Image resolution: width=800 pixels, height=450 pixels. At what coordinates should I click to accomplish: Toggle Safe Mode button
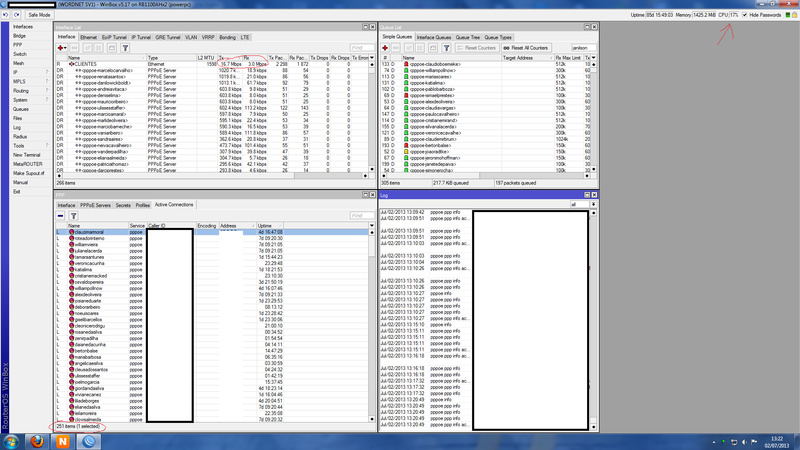tap(39, 15)
